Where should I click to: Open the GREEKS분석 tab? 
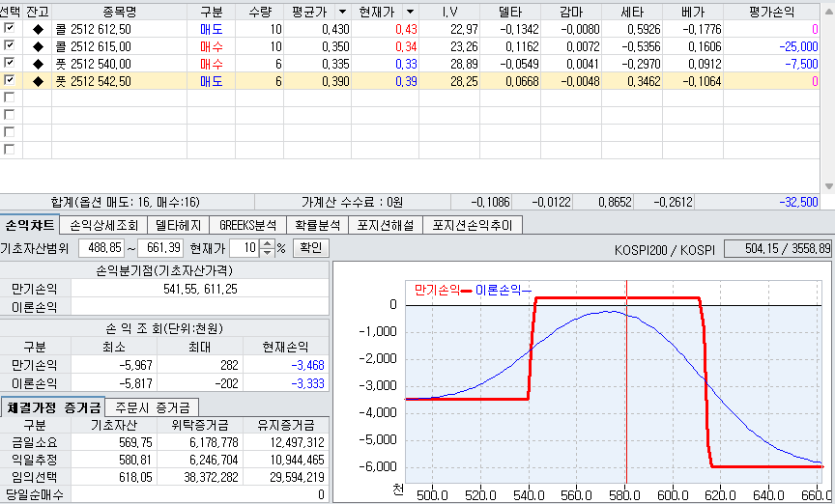[248, 225]
